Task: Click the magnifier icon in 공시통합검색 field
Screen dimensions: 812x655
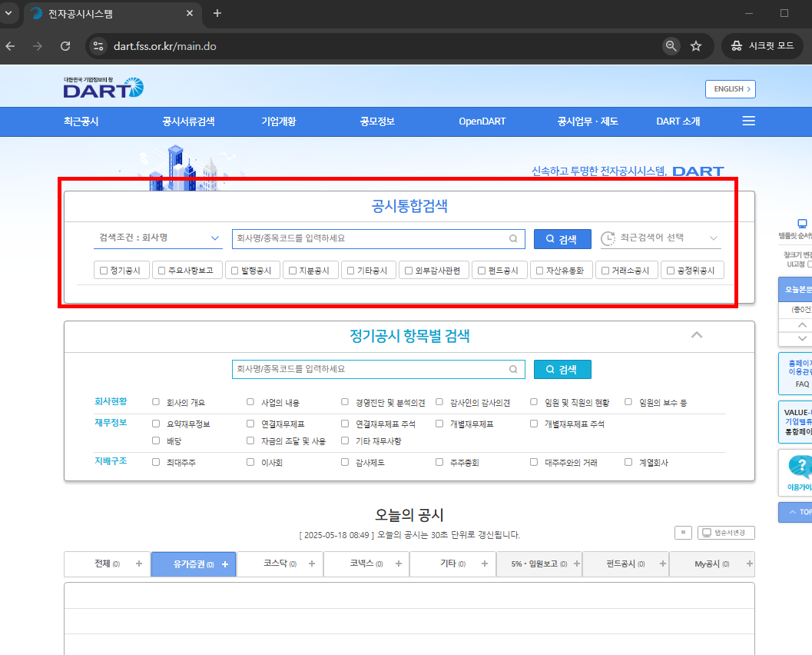Action: (x=512, y=238)
